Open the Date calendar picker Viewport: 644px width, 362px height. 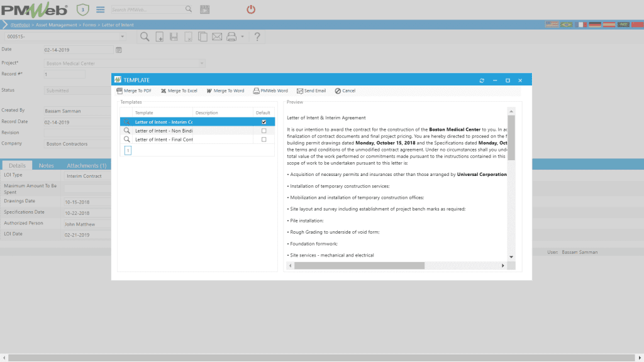pyautogui.click(x=119, y=50)
